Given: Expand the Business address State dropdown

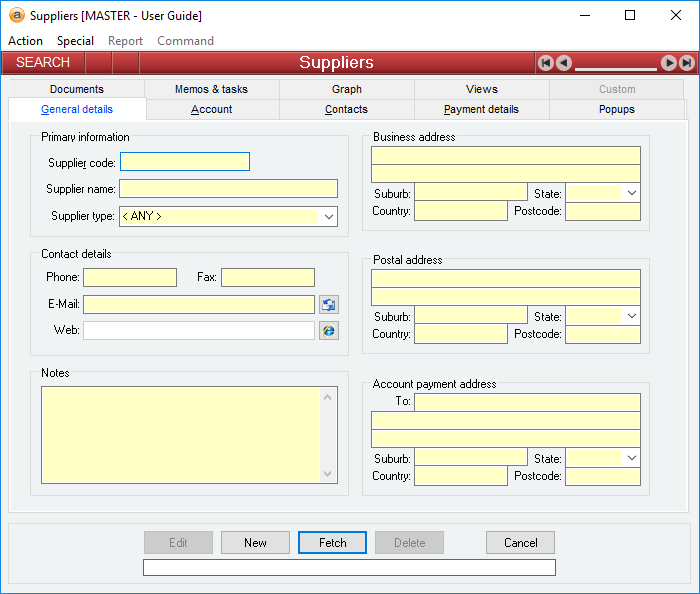Looking at the screenshot, I should (631, 193).
